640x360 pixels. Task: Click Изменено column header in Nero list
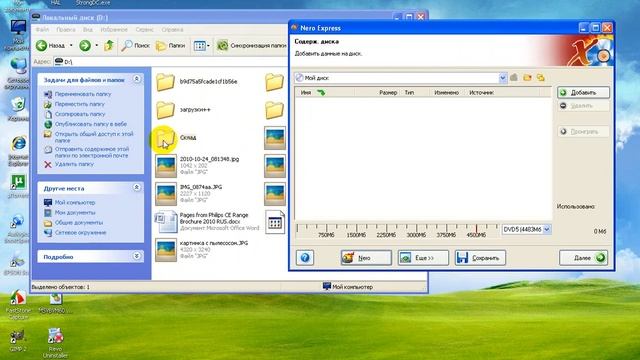[447, 93]
